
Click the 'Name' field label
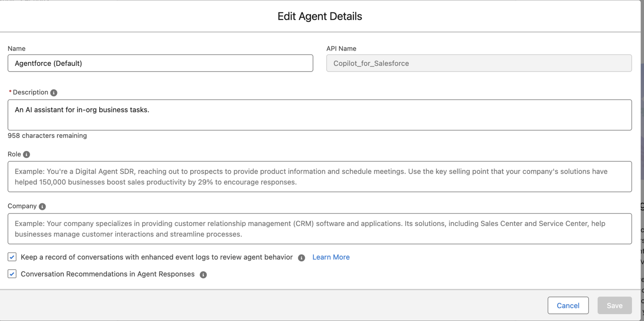coord(17,48)
